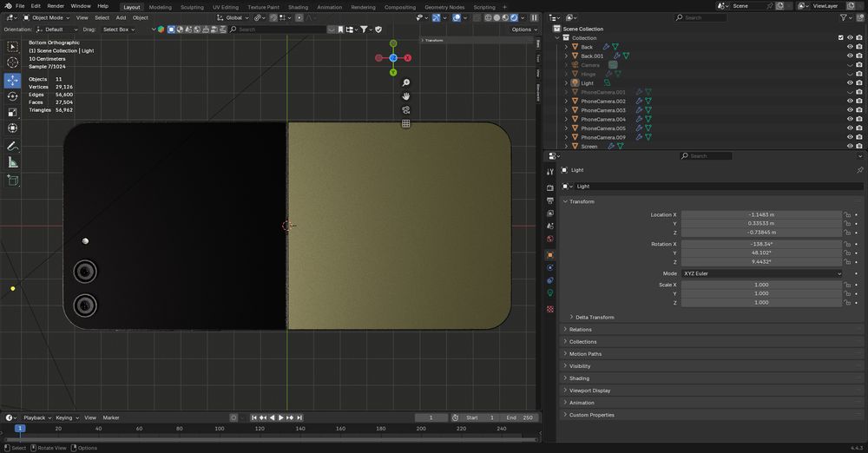Hide the Back.001 object in viewport
Viewport: 868px width, 453px height.
pyautogui.click(x=850, y=56)
